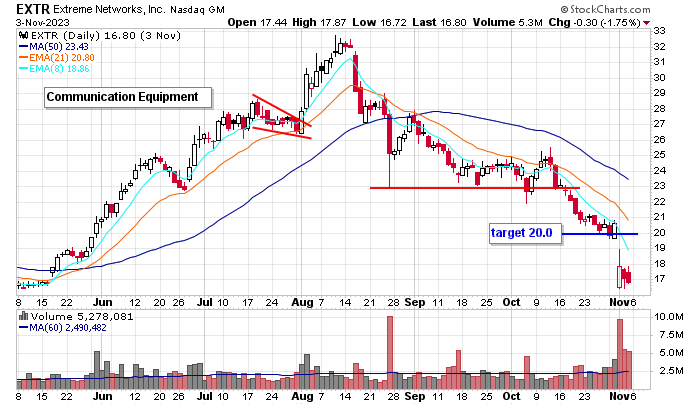
Task: Click the Low 16.72 value
Action: (x=379, y=22)
